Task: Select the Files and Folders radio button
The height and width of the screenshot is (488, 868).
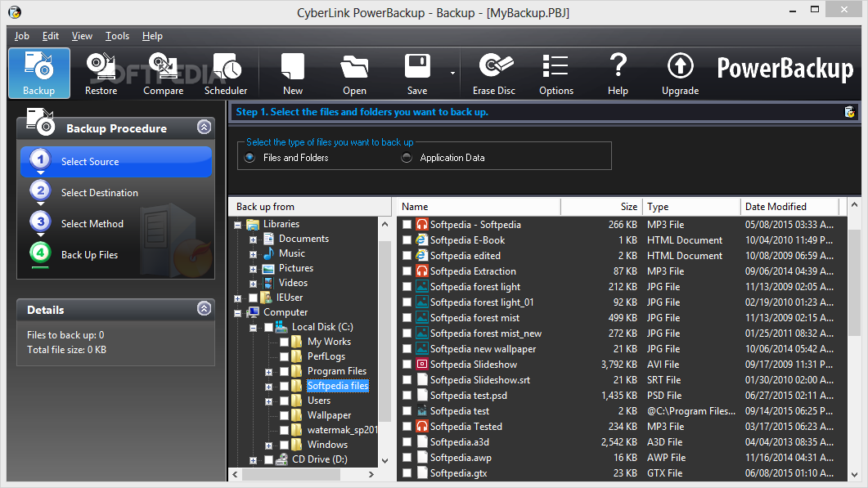Action: tap(250, 158)
